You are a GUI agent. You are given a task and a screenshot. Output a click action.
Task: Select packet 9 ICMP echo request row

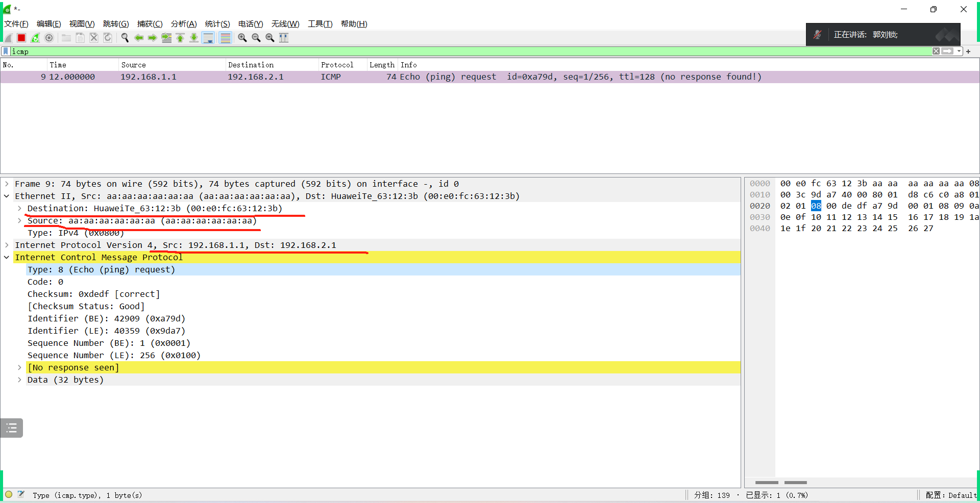(x=490, y=77)
